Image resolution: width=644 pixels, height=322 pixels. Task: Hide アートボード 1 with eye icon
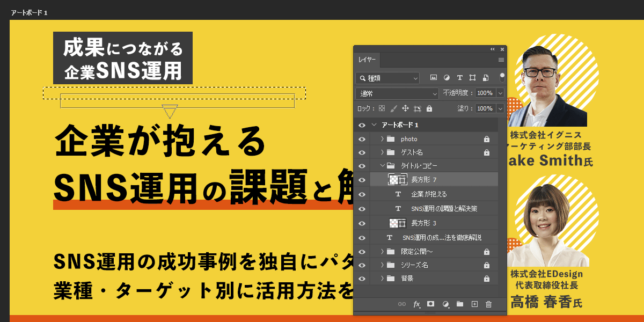[362, 125]
